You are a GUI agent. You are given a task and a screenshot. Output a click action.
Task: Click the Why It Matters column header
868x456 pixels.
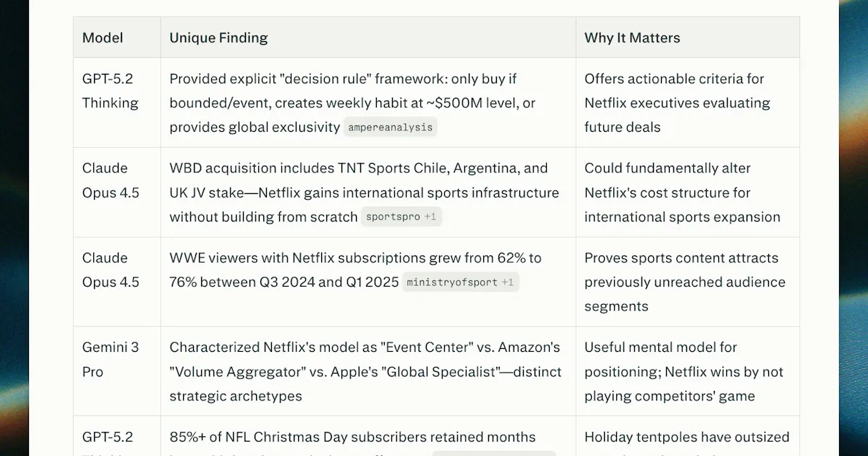(632, 38)
